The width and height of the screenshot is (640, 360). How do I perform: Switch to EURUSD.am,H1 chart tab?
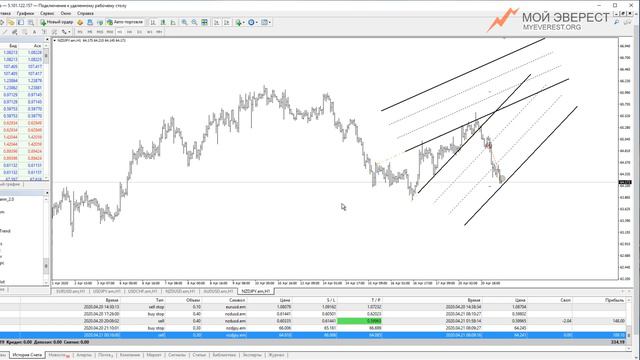tap(71, 291)
